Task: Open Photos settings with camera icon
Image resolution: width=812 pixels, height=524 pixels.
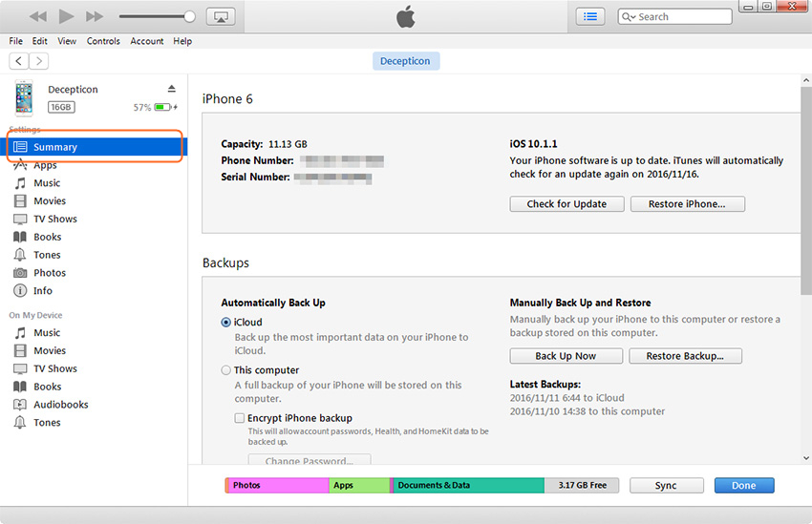Action: tap(20, 273)
